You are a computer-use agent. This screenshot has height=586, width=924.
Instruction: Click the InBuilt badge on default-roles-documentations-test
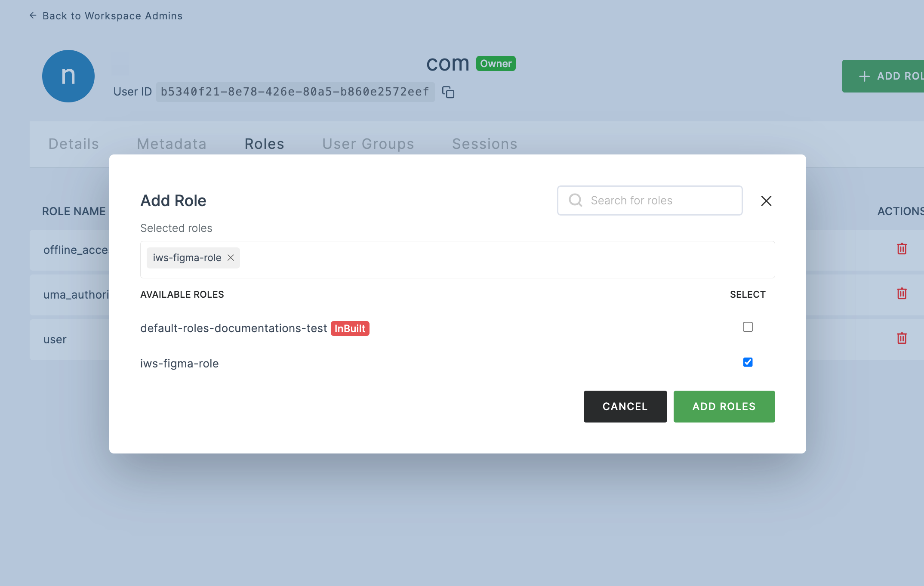click(349, 329)
